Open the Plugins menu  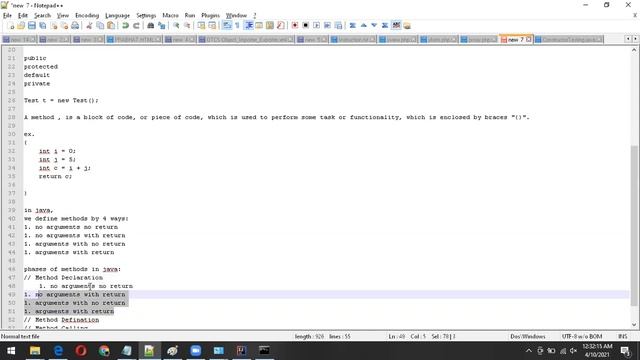pyautogui.click(x=210, y=16)
